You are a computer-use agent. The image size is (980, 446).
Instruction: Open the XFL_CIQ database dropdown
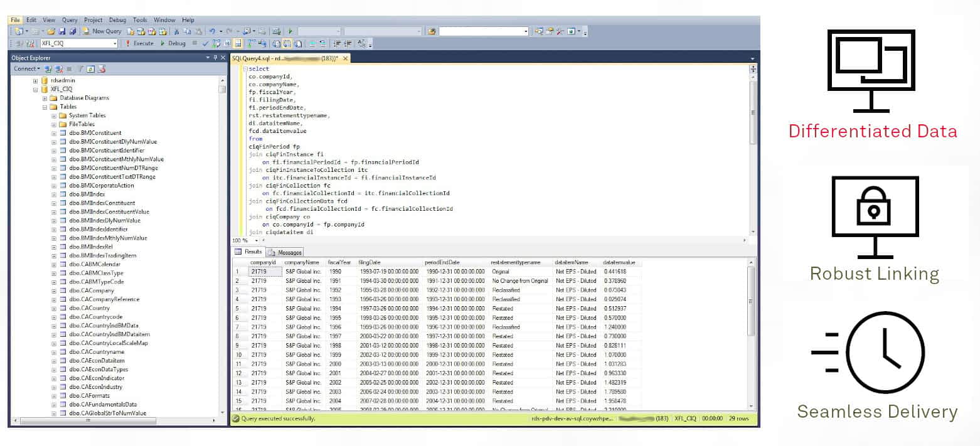tap(115, 44)
